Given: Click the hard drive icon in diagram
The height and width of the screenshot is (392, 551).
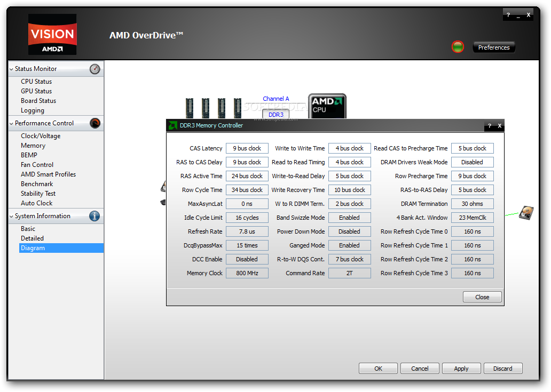Looking at the screenshot, I should (x=526, y=213).
